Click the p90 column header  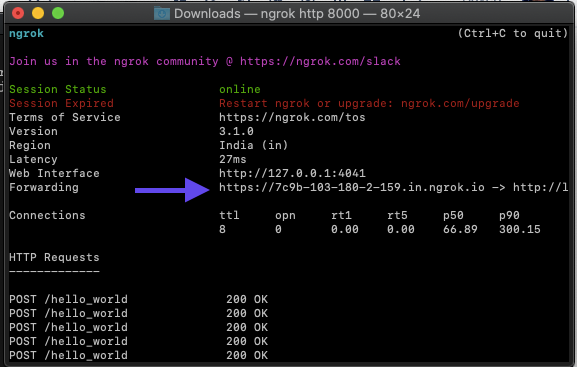(x=509, y=215)
